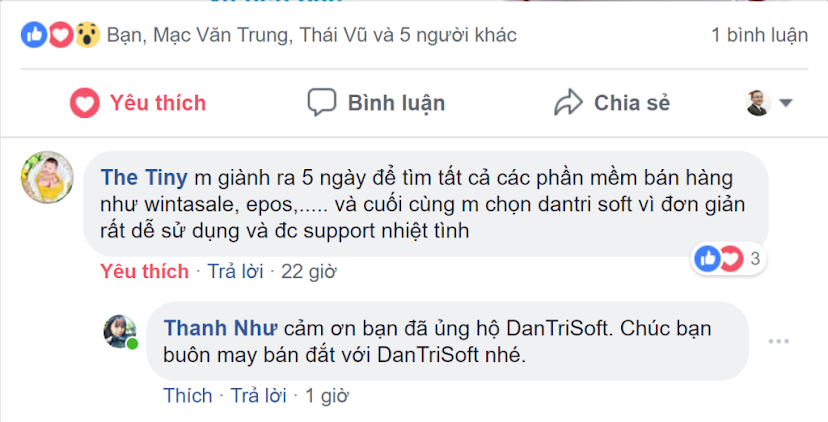Open The Tiny profile name link
The image size is (828, 422).
click(144, 178)
